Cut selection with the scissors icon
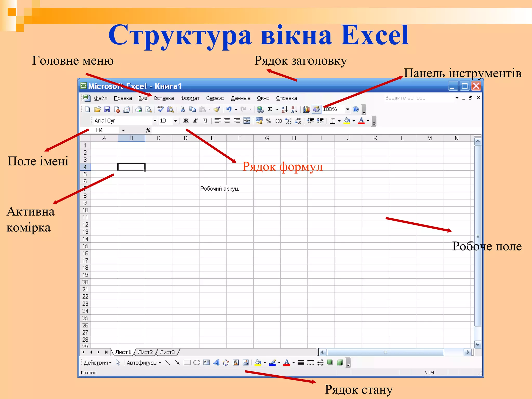The image size is (532, 399). (x=183, y=109)
